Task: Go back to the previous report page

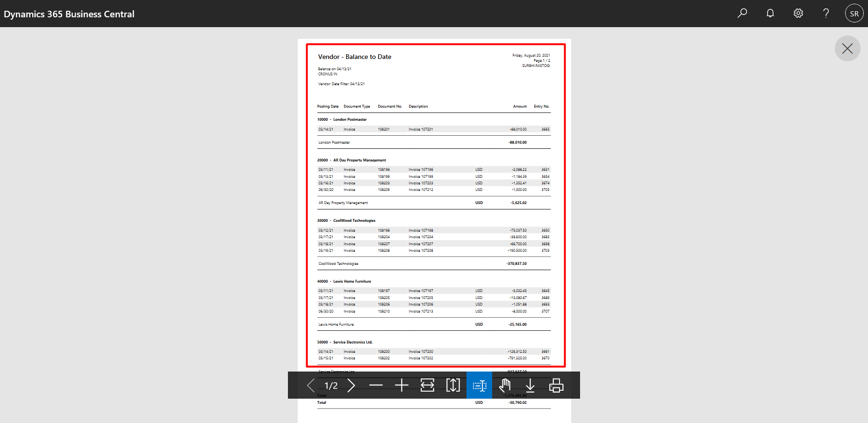Action: [x=310, y=385]
